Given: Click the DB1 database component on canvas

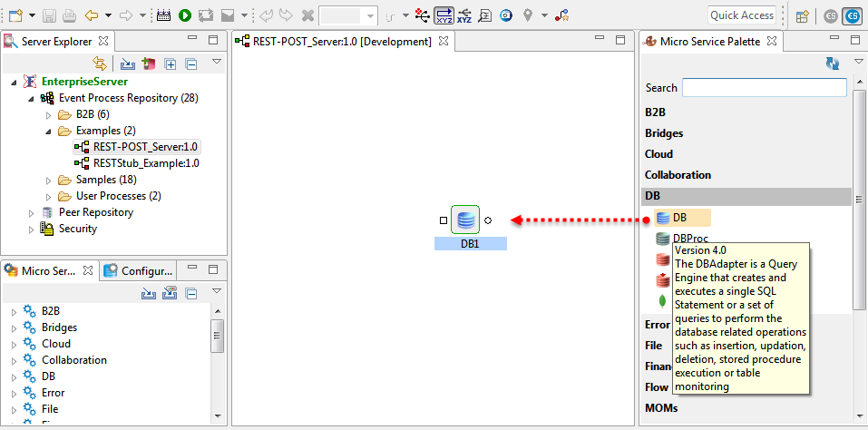Looking at the screenshot, I should coord(465,220).
